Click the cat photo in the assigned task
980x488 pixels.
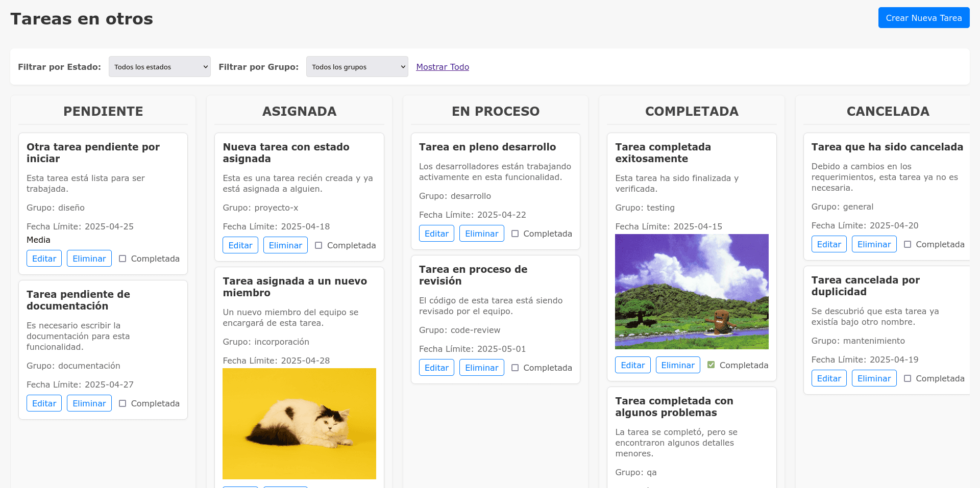299,423
